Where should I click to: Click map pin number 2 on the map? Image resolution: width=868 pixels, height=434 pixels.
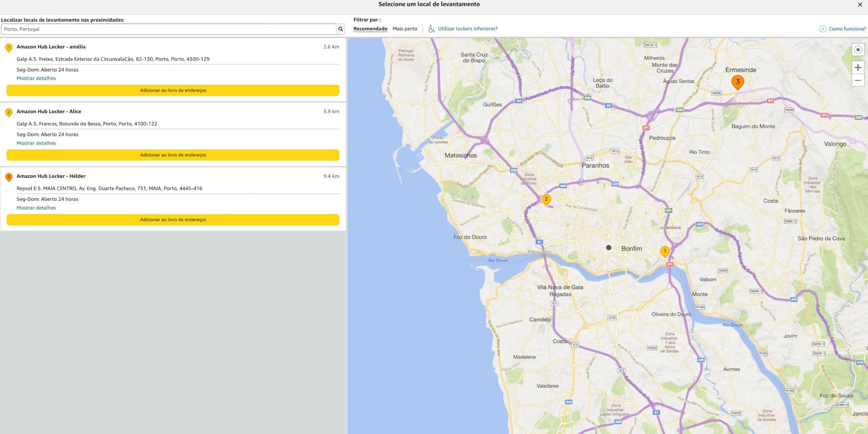pyautogui.click(x=546, y=200)
